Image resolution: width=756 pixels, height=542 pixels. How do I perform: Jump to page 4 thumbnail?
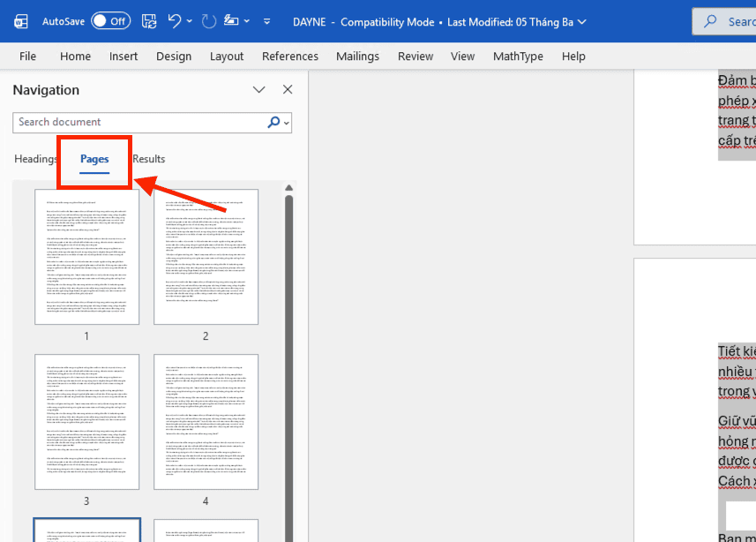pyautogui.click(x=206, y=422)
